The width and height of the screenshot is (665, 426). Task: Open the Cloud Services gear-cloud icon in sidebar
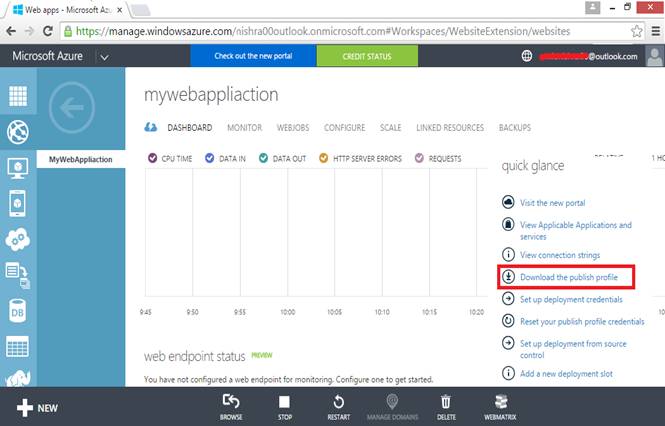[x=18, y=239]
